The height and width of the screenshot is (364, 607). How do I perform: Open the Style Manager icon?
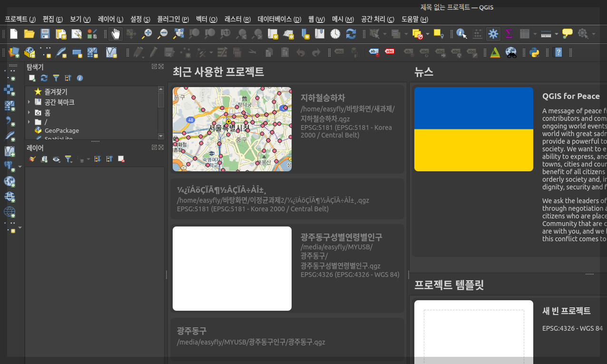coord(92,34)
